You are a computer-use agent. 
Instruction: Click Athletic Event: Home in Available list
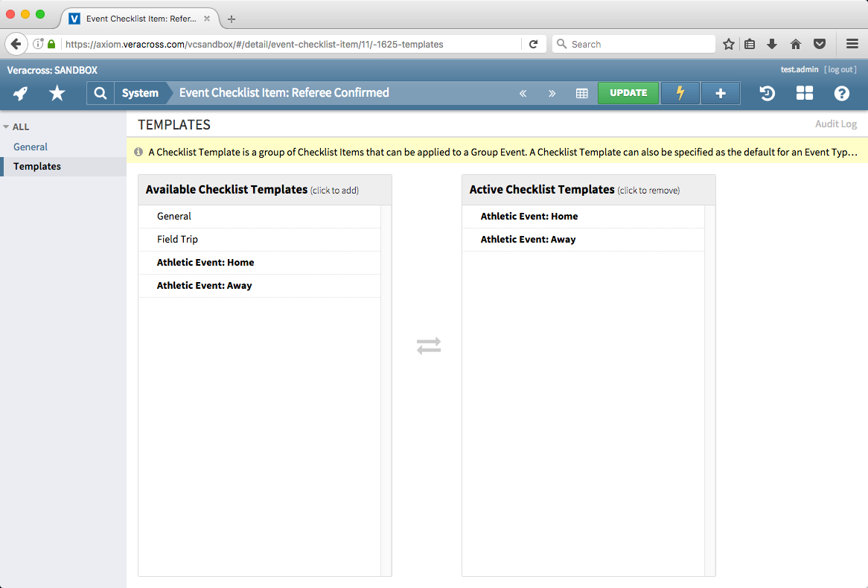point(259,263)
